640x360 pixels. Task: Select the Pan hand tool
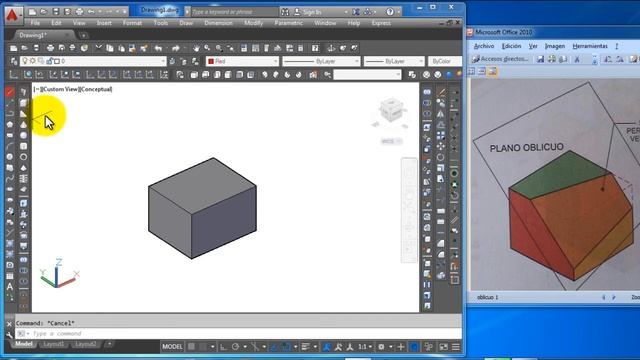(196, 48)
